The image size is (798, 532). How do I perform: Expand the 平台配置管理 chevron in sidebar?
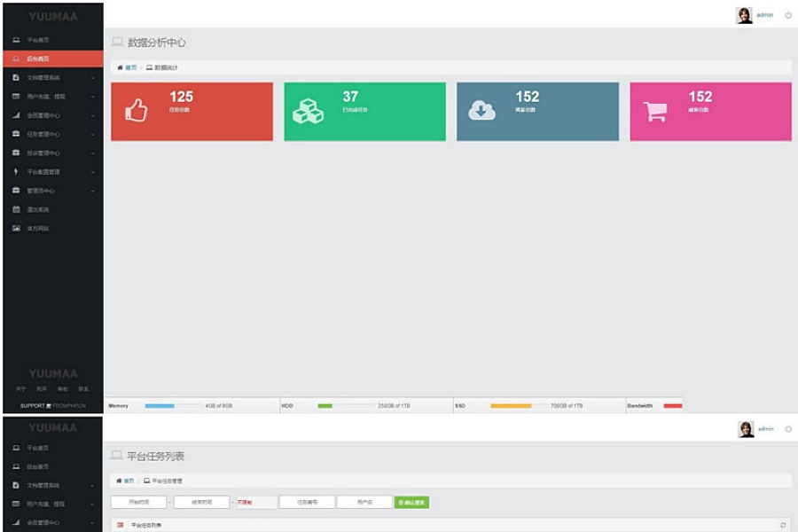pyautogui.click(x=92, y=172)
